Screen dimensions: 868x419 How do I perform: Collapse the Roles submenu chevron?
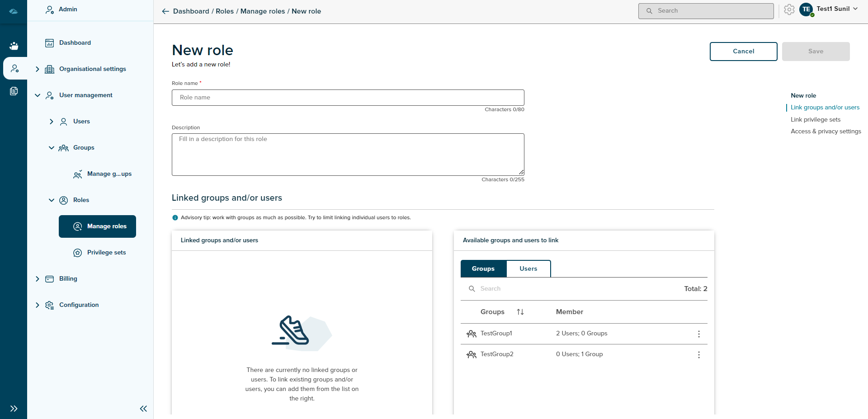tap(52, 200)
